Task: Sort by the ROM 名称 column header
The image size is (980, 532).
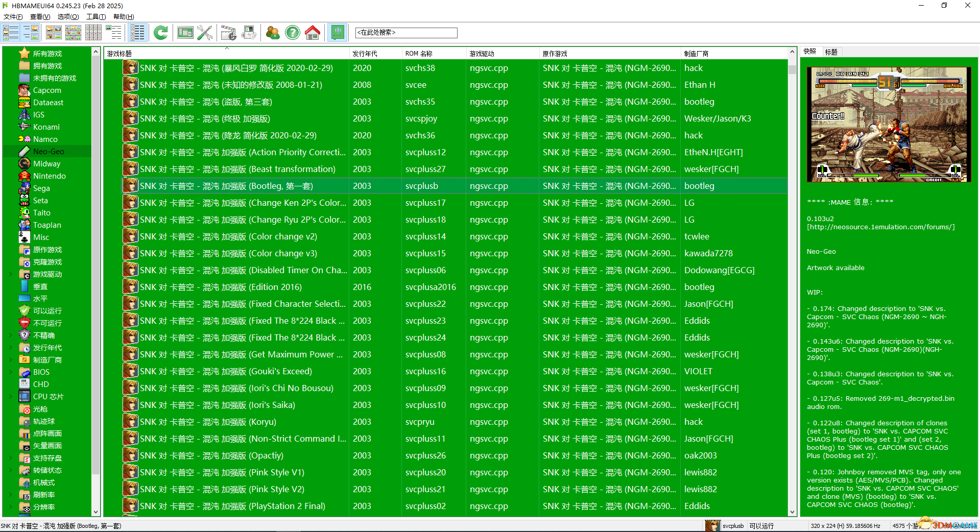Action: [434, 53]
